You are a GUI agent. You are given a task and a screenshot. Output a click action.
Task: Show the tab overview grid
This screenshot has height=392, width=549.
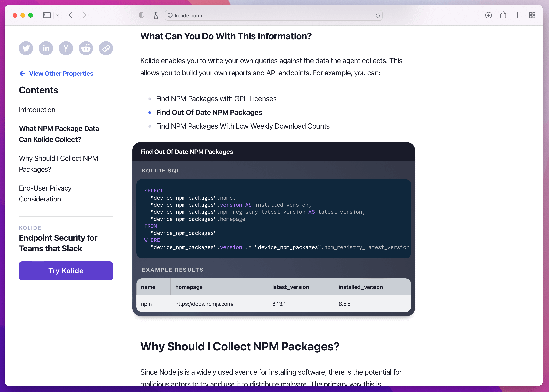coord(532,15)
